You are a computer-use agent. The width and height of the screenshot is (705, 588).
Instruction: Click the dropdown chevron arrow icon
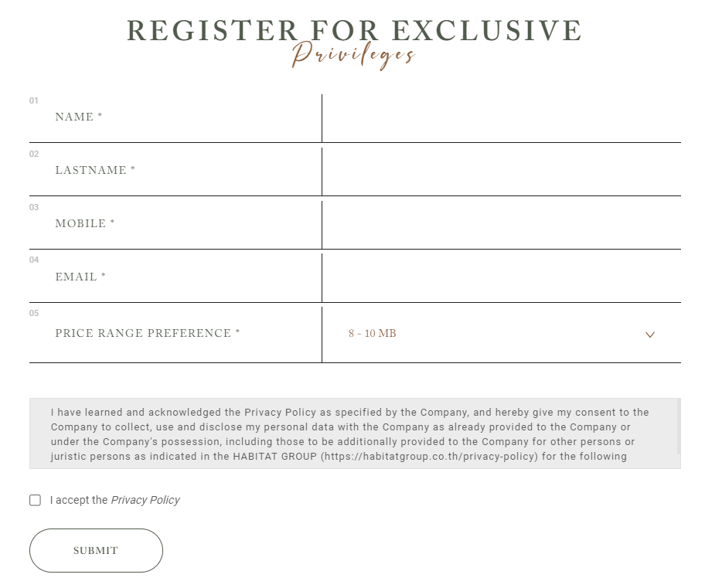pyautogui.click(x=649, y=335)
